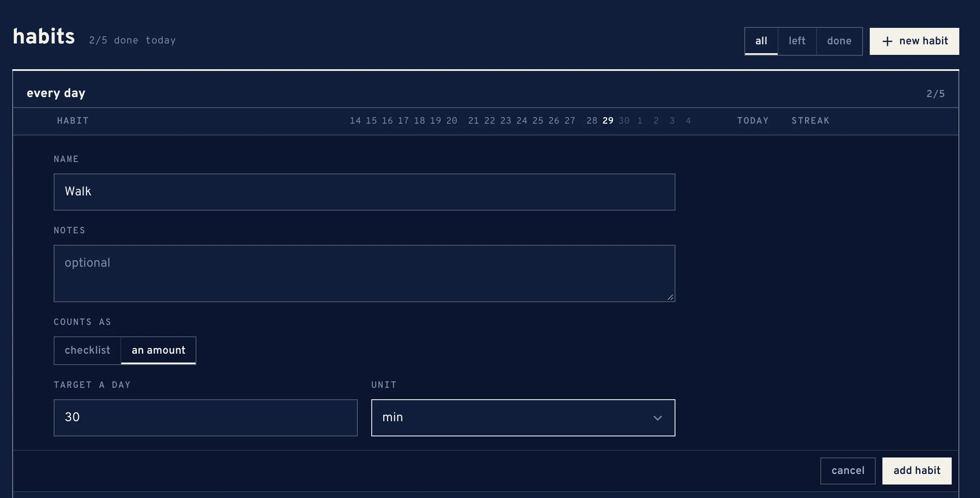Edit the Target a day value 30
The width and height of the screenshot is (980, 498).
point(205,417)
